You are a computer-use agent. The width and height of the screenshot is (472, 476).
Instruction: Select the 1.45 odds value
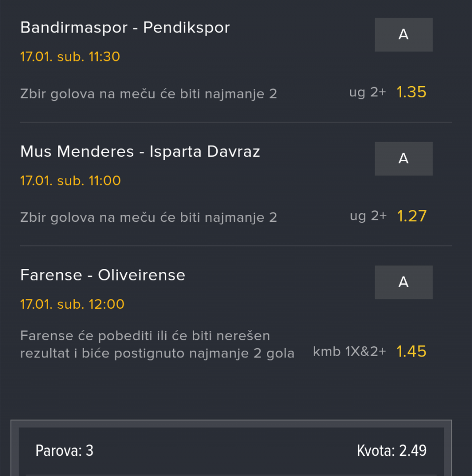[412, 352]
